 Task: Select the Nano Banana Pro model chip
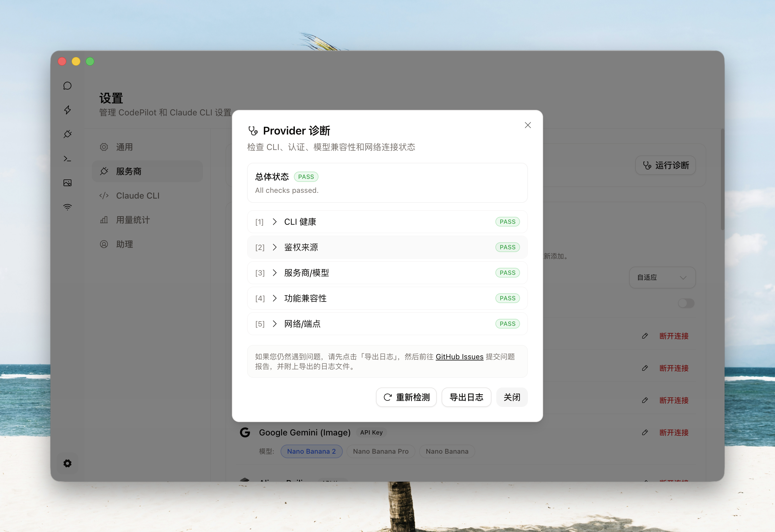381,451
